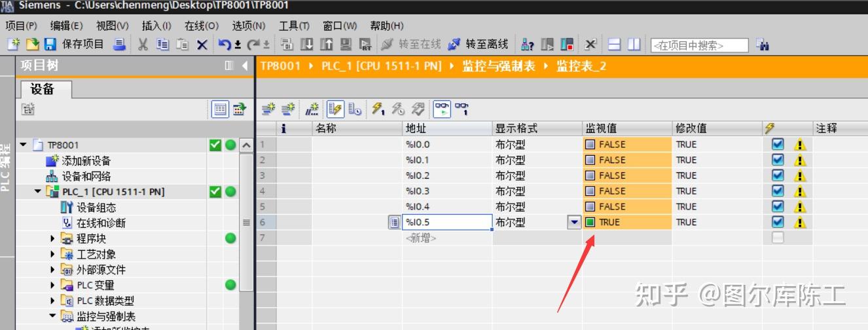This screenshot has height=330, width=868.
Task: Open the 视图(V) menu
Action: (112, 26)
